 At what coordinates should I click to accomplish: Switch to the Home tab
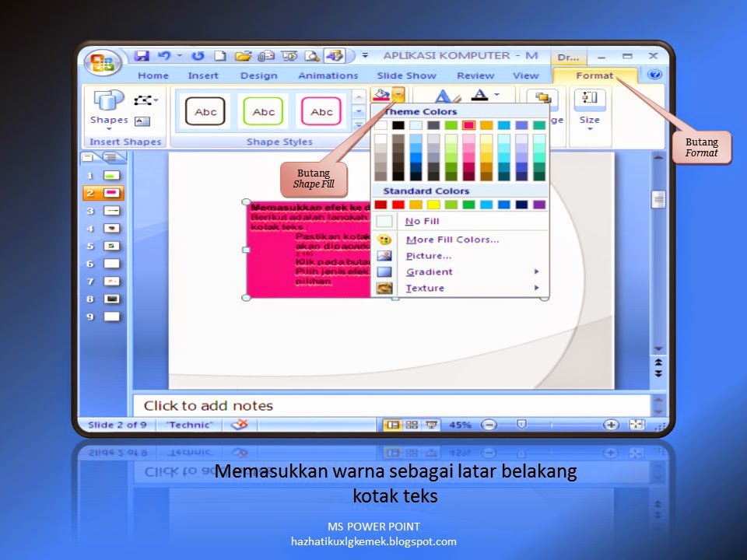153,75
